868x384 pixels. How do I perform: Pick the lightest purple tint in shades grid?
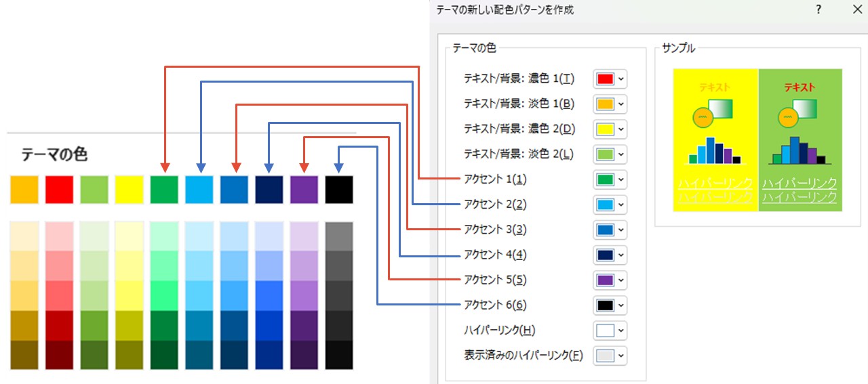[x=304, y=236]
